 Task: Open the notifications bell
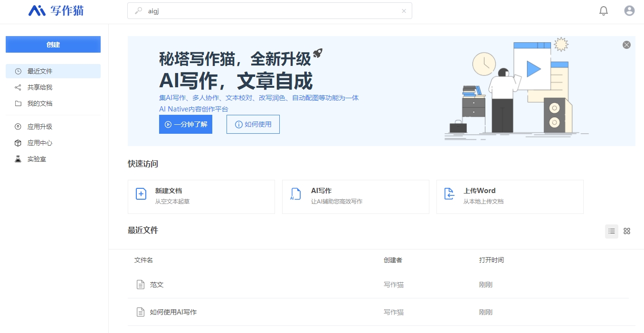(604, 10)
